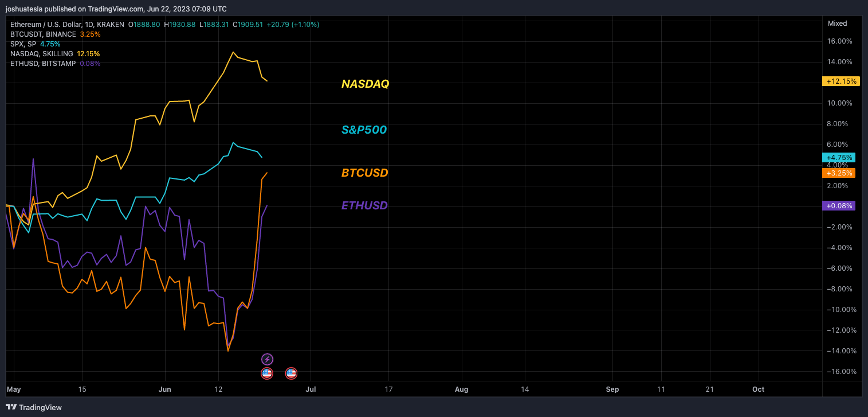This screenshot has height=417, width=868.
Task: Select the ETHUSD, BITSTAMP legend entry
Action: 55,64
